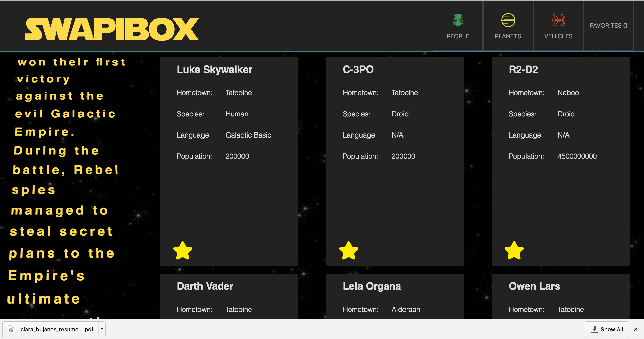
Task: Toggle favorite on R2-D2
Action: tap(514, 250)
